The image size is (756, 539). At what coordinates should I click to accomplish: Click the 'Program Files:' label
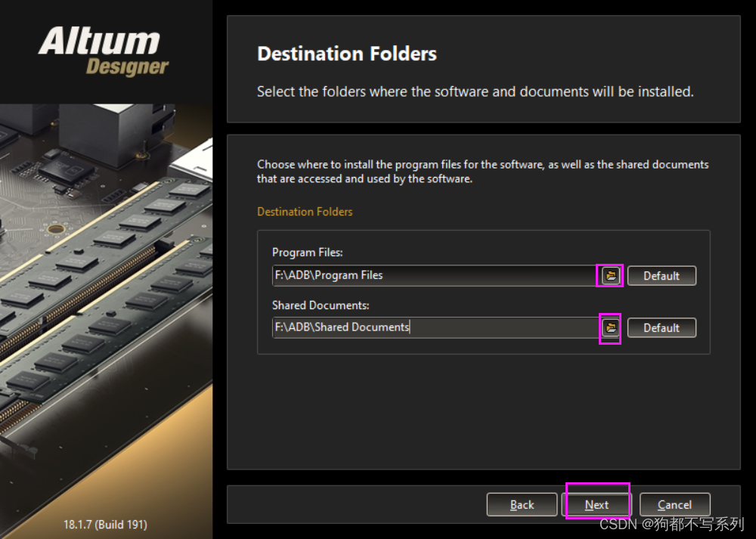[307, 252]
